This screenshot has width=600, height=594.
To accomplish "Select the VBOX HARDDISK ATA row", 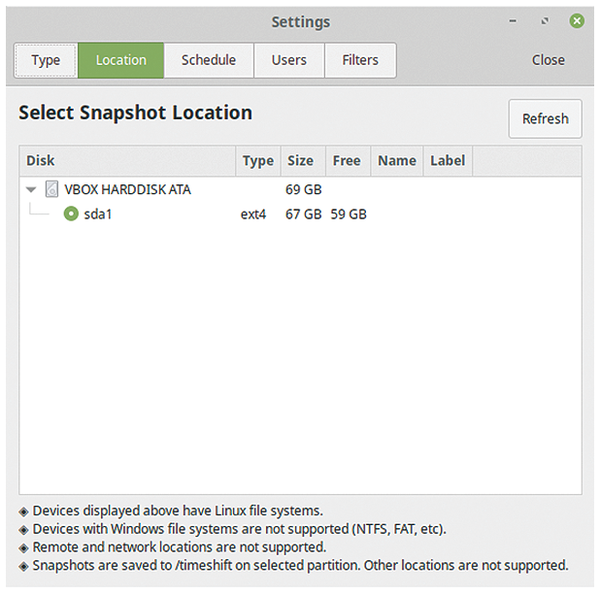I will pos(300,189).
